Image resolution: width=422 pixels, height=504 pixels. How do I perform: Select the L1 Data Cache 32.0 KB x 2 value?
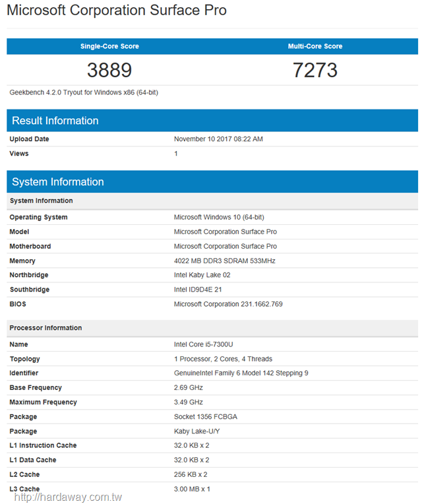tap(192, 460)
